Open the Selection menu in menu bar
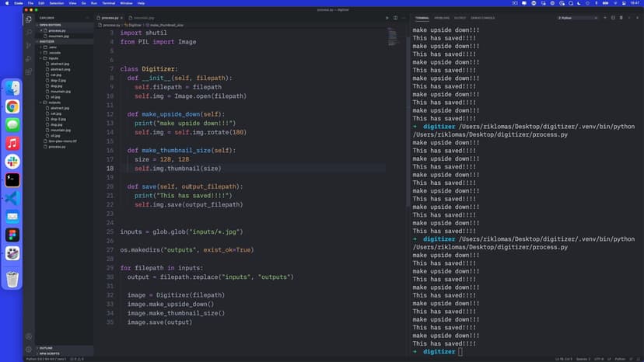Screen dimensions: 644x362 pyautogui.click(x=57, y=3)
